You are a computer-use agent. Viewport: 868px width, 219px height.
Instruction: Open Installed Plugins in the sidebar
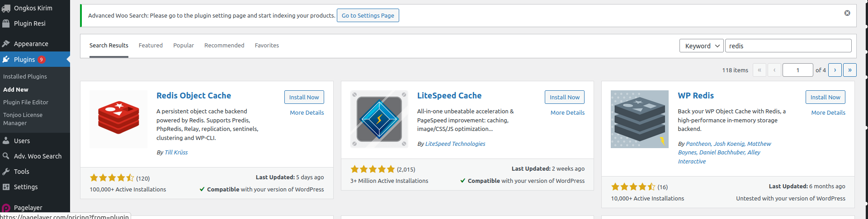tap(25, 77)
